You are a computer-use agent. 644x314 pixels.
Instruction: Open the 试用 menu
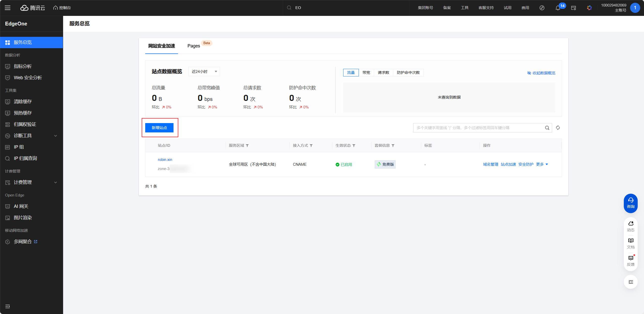pos(507,8)
